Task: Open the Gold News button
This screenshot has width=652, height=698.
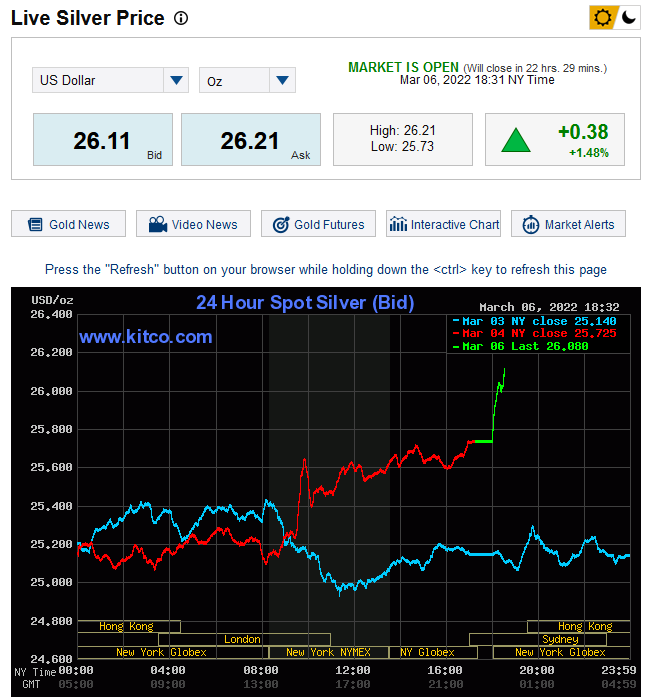Action: pyautogui.click(x=69, y=224)
